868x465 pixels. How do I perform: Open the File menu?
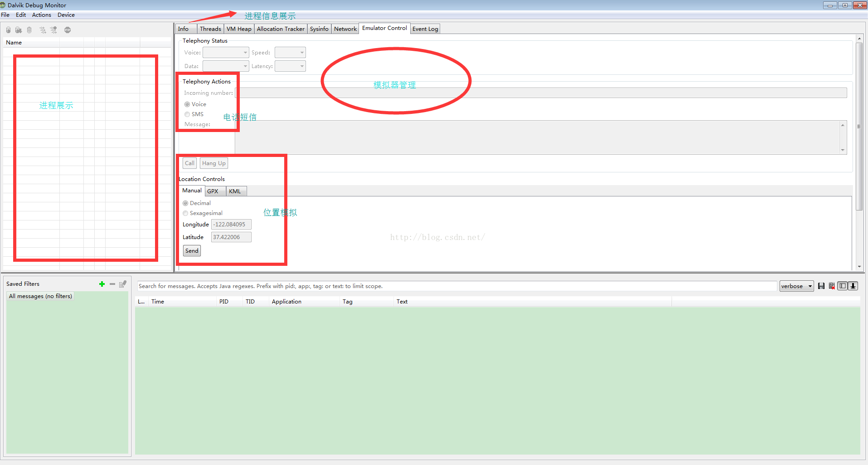(5, 15)
